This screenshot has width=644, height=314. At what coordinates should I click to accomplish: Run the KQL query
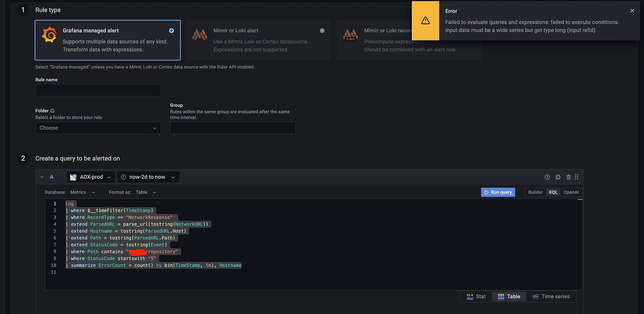(498, 192)
